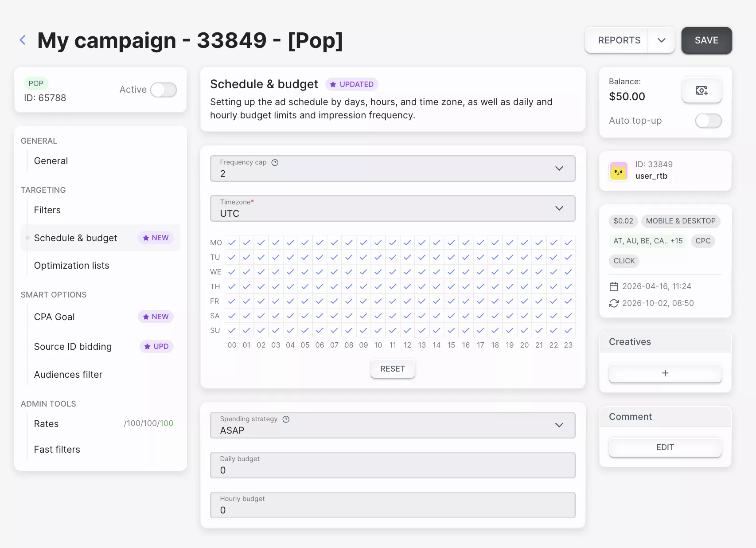Go back using the left arrow icon
The height and width of the screenshot is (548, 756).
[x=23, y=40]
